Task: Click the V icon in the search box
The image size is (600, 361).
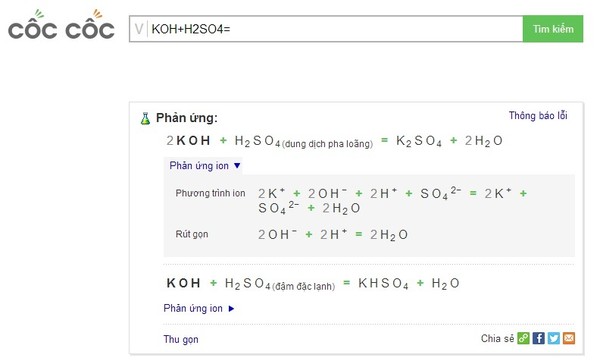Action: [x=139, y=29]
